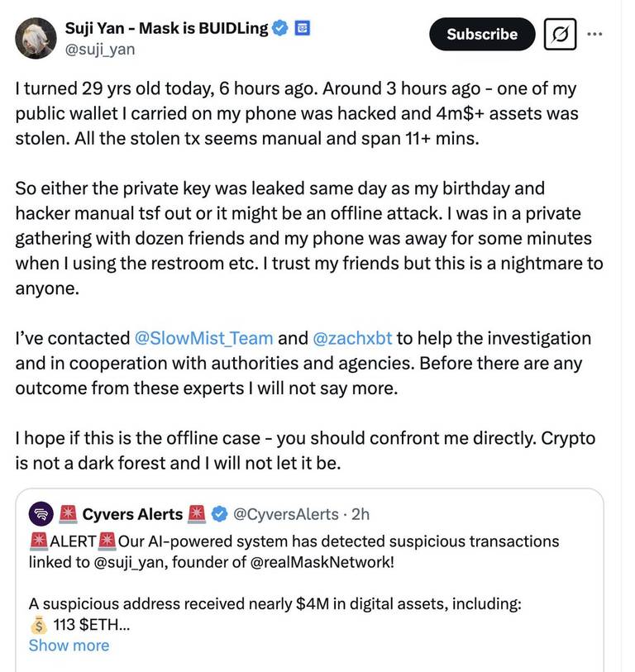Click the 2h timestamp of quoted tweet
Image resolution: width=635 pixels, height=672 pixels.
(360, 514)
